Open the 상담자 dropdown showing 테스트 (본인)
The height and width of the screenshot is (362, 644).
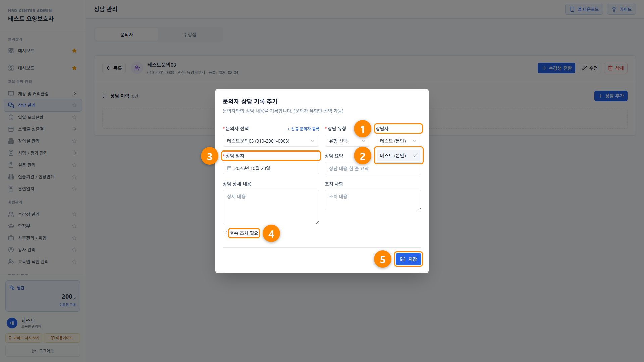pos(398,141)
